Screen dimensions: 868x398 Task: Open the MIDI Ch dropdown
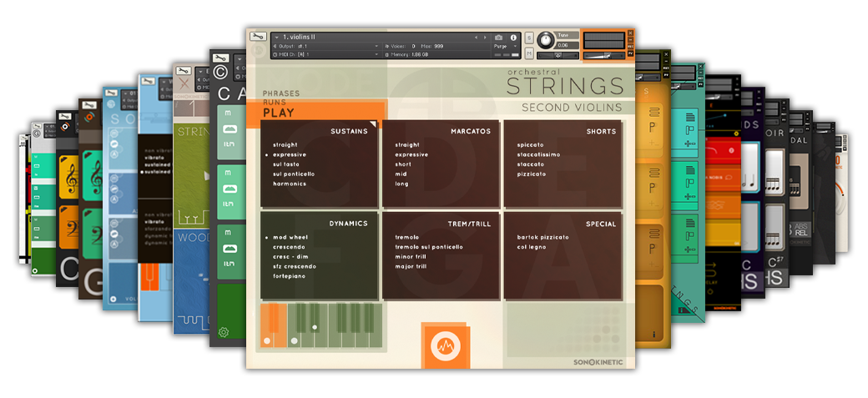click(327, 54)
